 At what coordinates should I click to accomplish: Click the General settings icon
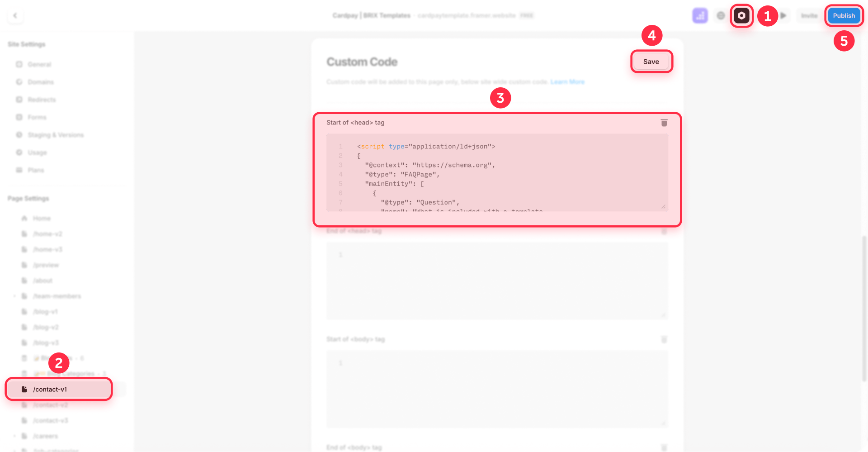19,64
